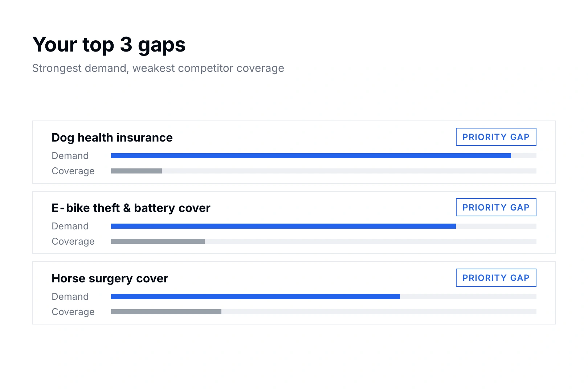Click the Horse surgery cover PRIORITY GAP badge

[x=496, y=278]
